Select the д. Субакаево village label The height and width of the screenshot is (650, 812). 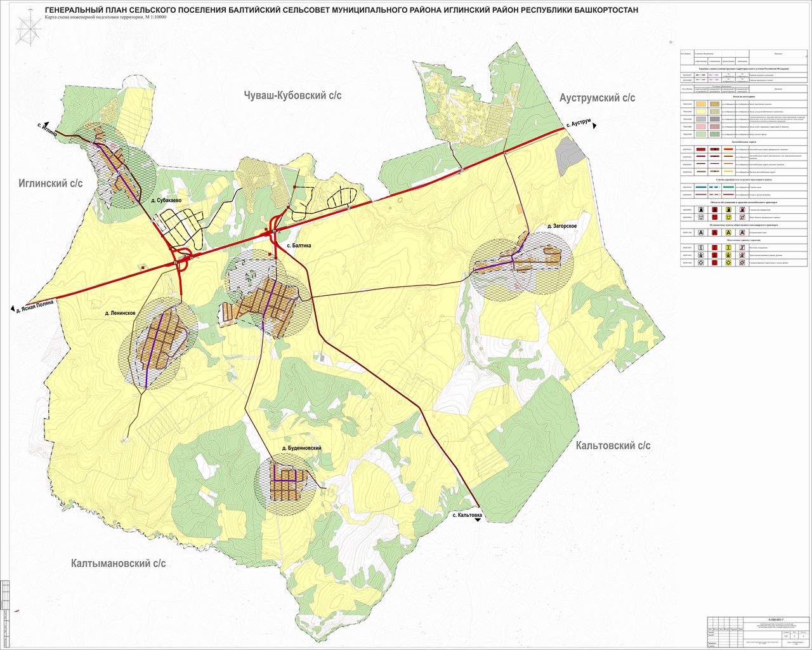(x=166, y=201)
